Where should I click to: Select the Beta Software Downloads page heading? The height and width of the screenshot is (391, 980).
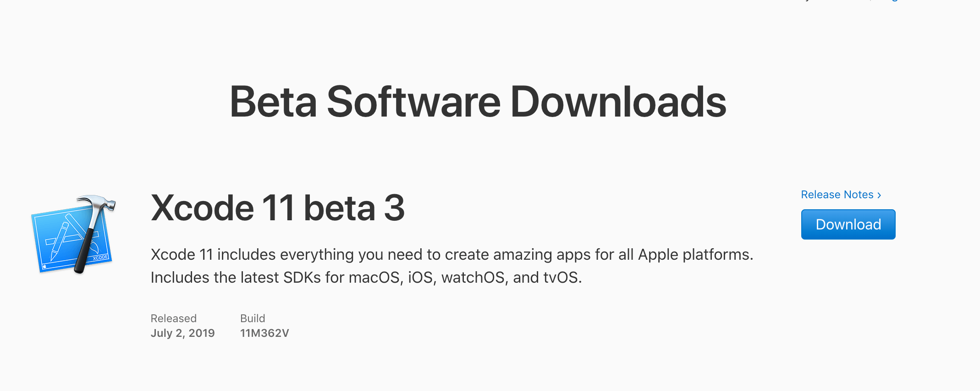[478, 102]
